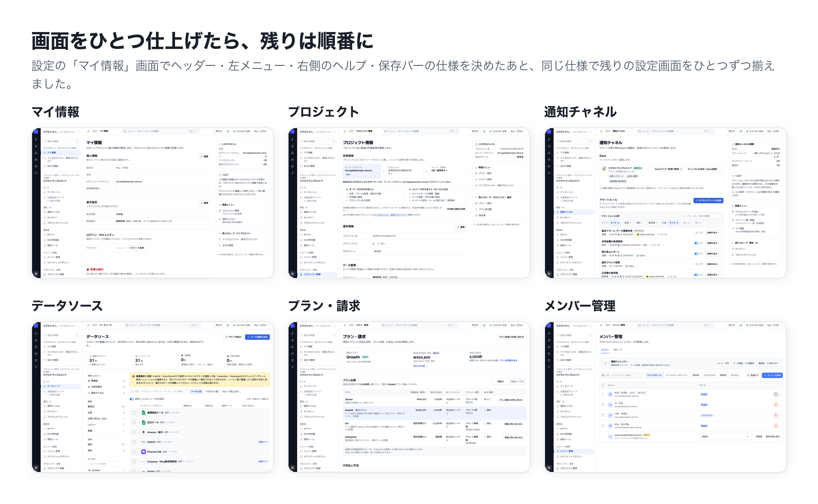The image size is (818, 504).
Task: Click Slack logo icon in 通知チャネル screen
Action: tap(604, 169)
